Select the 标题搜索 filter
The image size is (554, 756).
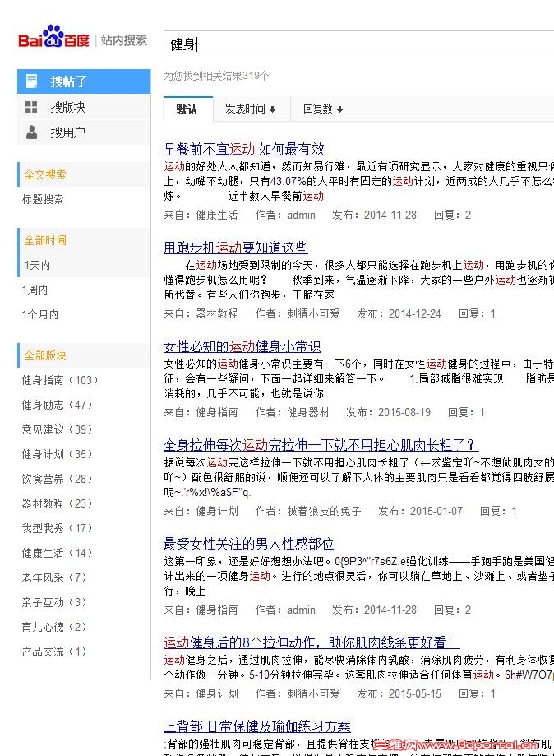tap(43, 199)
